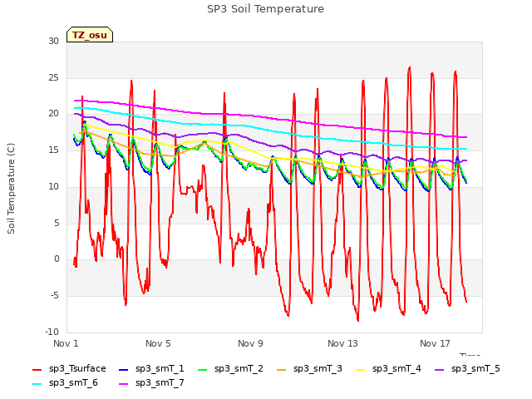Click the 15 y-axis tick label
Viewport: 532px width, 399px height.
53,150
